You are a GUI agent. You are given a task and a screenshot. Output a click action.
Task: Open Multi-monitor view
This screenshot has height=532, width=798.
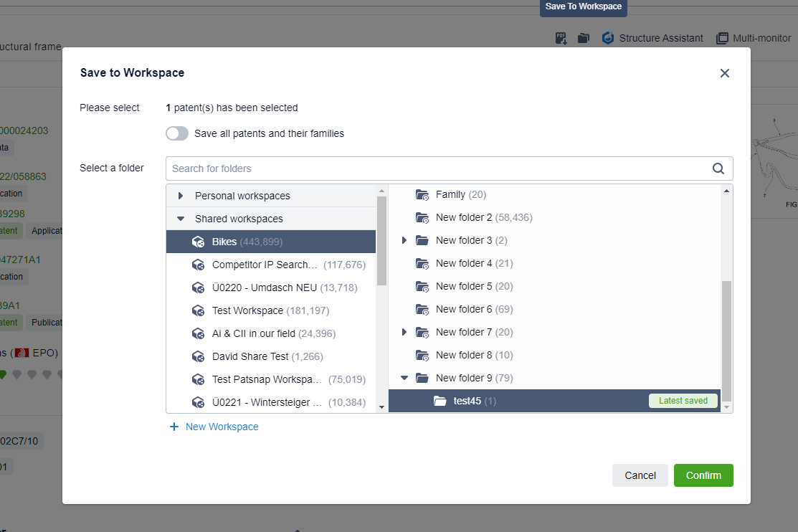[x=754, y=38]
